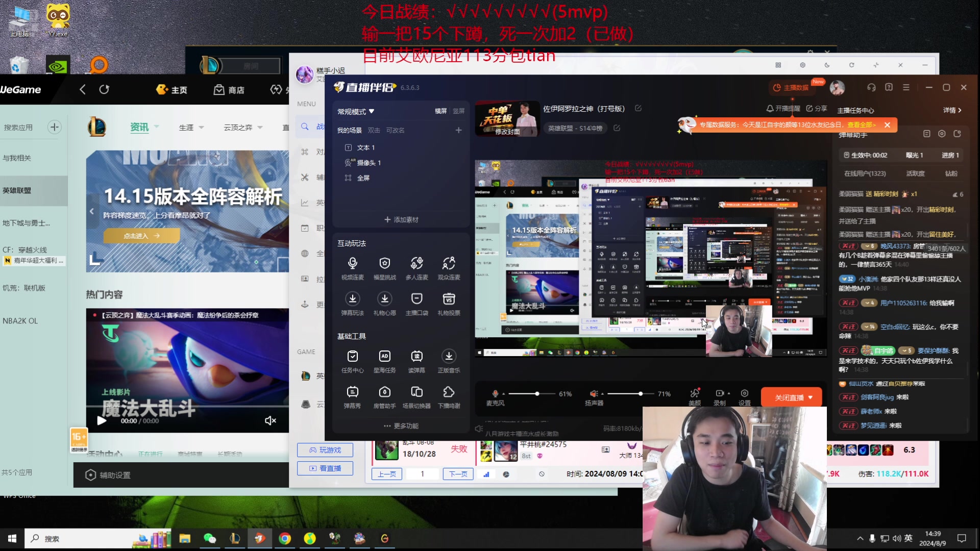Viewport: 980px width, 551px height.
Task: Adjust the microphone volume slider
Action: point(537,394)
